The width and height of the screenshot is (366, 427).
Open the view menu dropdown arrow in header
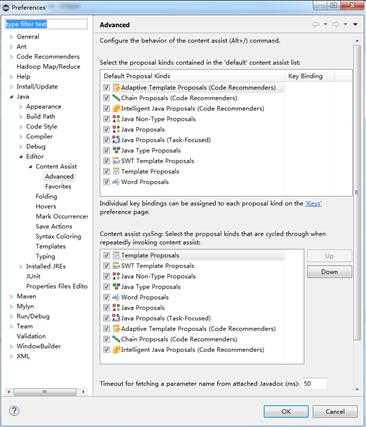[355, 24]
